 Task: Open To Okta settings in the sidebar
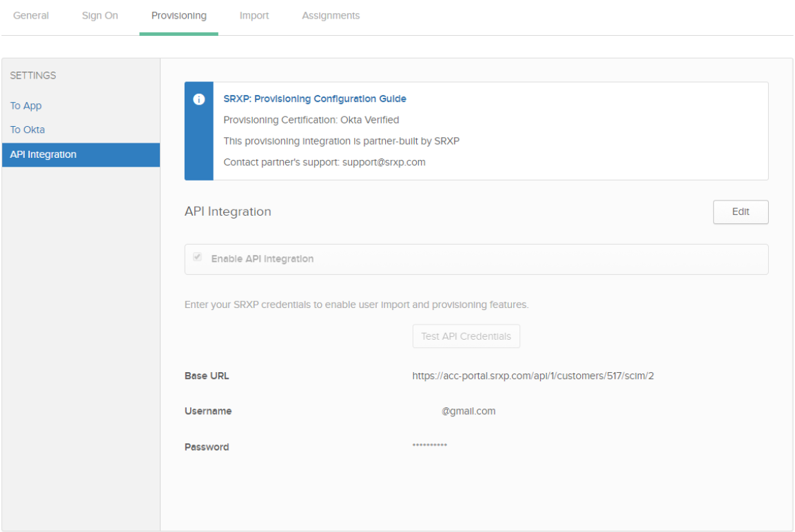point(28,130)
